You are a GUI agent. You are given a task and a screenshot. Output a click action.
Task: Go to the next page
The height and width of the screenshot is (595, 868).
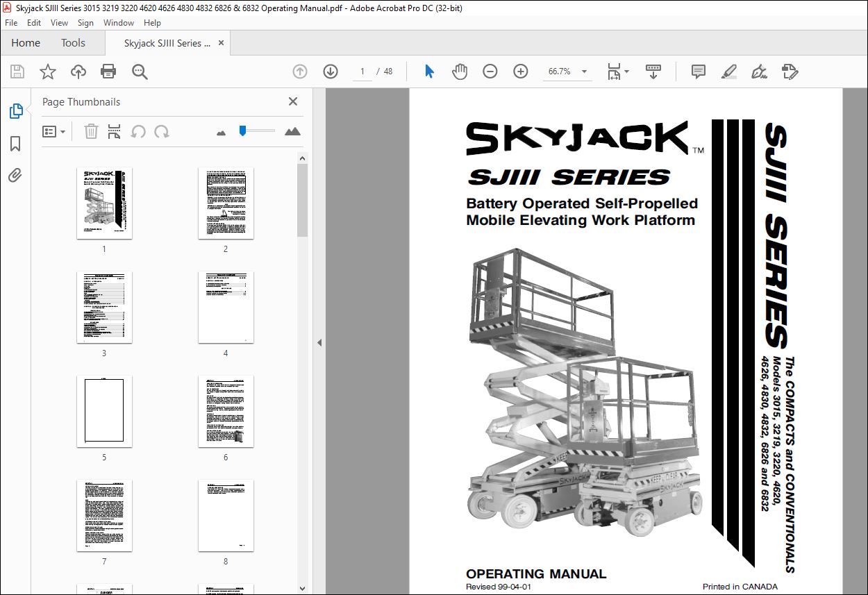(x=331, y=71)
